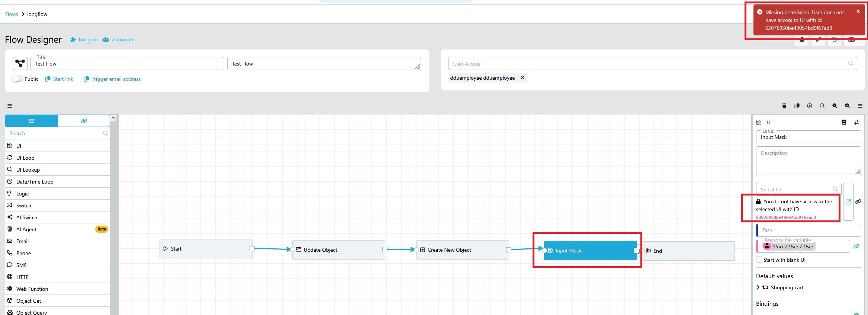The width and height of the screenshot is (868, 315).
Task: Select the Start node on canvas
Action: point(206,249)
